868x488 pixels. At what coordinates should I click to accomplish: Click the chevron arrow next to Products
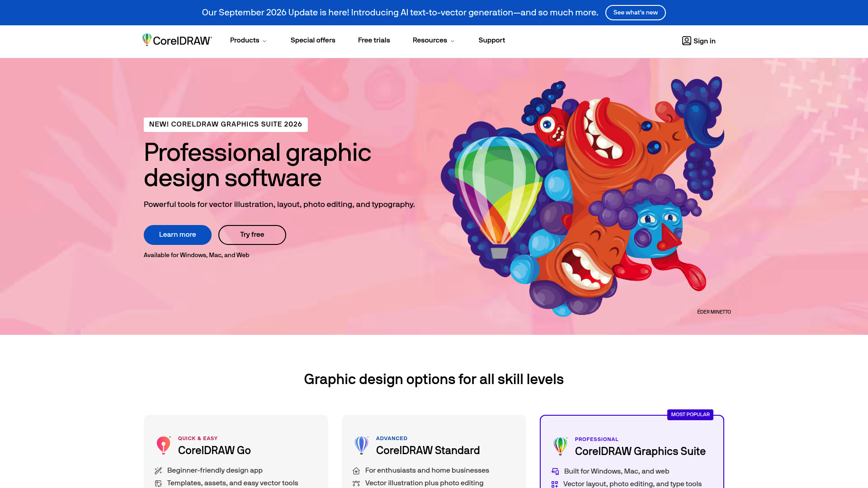click(x=264, y=41)
